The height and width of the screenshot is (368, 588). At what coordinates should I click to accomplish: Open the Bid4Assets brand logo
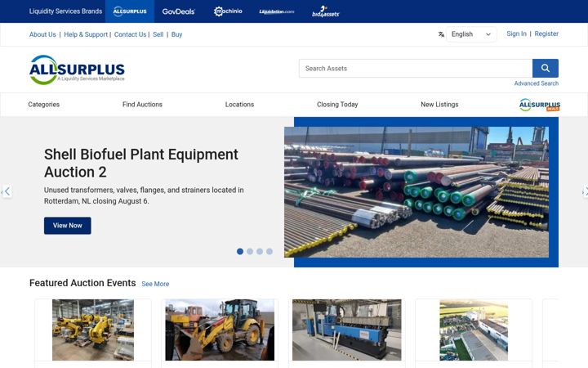click(326, 11)
